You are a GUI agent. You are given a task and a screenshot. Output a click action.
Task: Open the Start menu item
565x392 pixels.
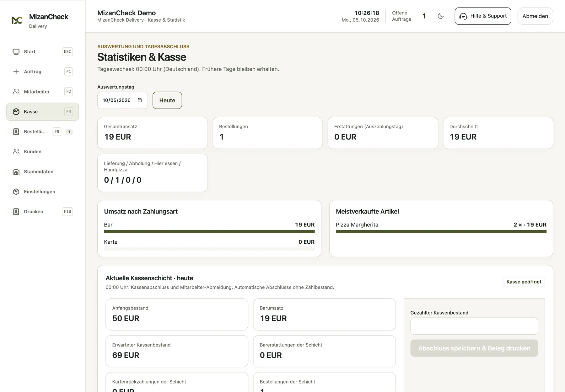[42, 52]
